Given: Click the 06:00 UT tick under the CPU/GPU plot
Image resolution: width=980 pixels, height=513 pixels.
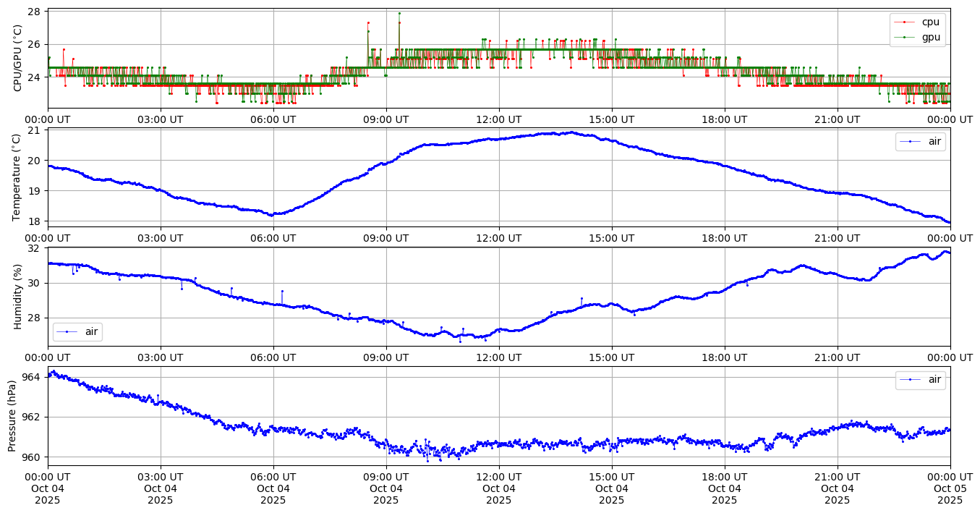Looking at the screenshot, I should click(x=273, y=119).
